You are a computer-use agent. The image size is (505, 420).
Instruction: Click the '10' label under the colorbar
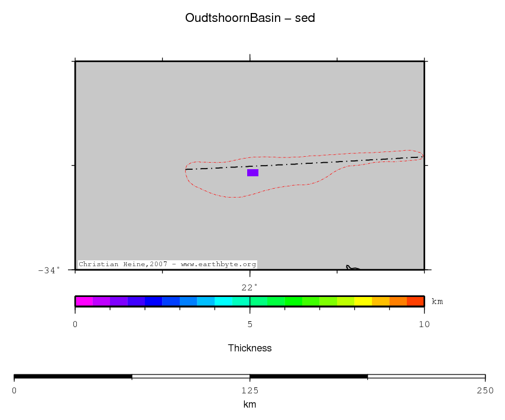pos(424,324)
